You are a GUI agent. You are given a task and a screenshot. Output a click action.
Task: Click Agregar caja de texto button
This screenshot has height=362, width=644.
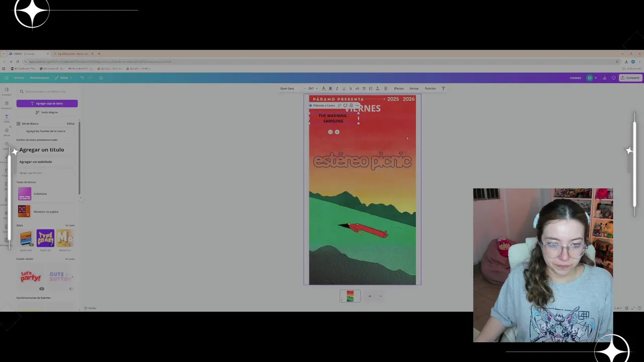tap(47, 104)
